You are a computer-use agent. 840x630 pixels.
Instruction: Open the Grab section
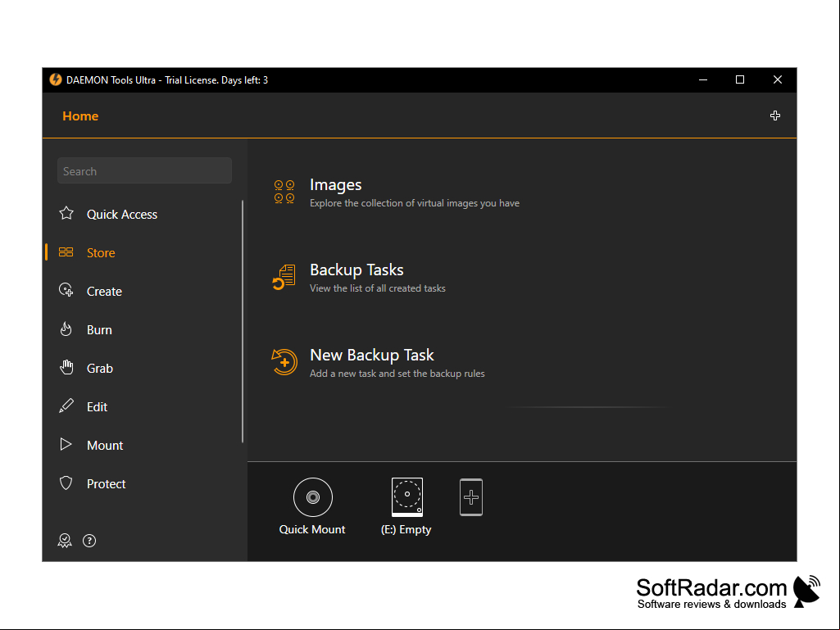(100, 369)
